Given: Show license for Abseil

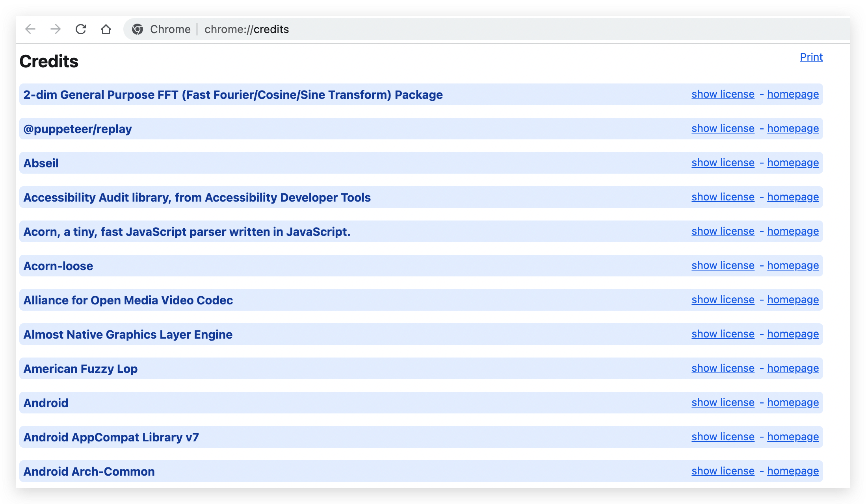Looking at the screenshot, I should 723,163.
